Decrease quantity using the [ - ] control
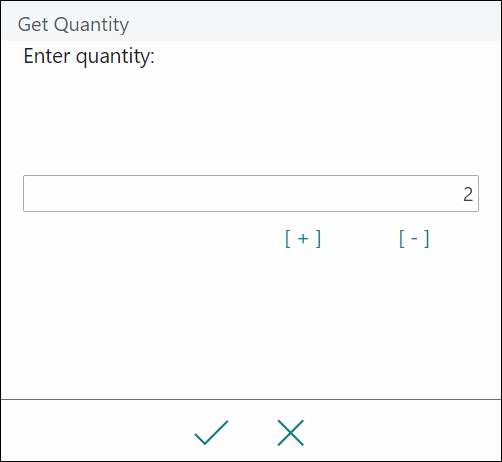502x462 pixels. tap(414, 239)
